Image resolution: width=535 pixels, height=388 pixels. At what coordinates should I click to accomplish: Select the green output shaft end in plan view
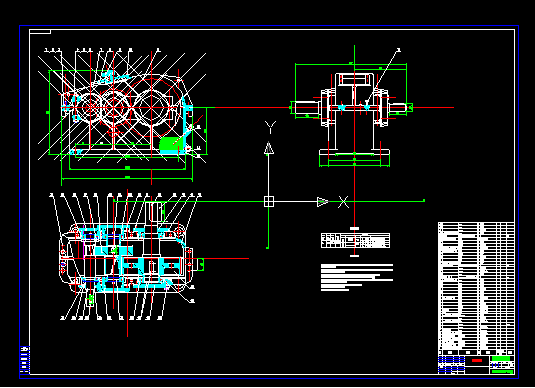coord(201,264)
